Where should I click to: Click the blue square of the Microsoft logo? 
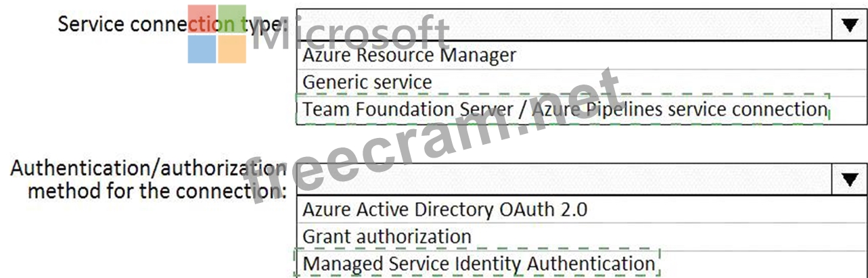[x=202, y=49]
